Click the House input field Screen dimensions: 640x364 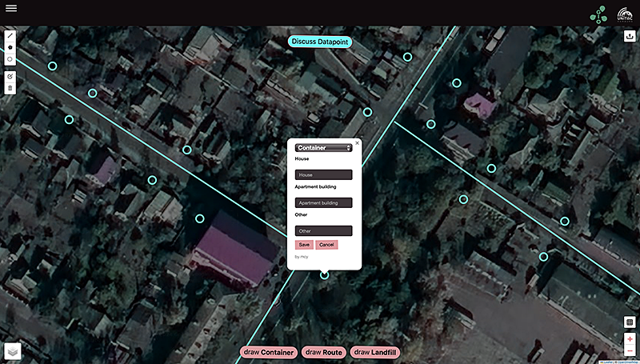323,174
